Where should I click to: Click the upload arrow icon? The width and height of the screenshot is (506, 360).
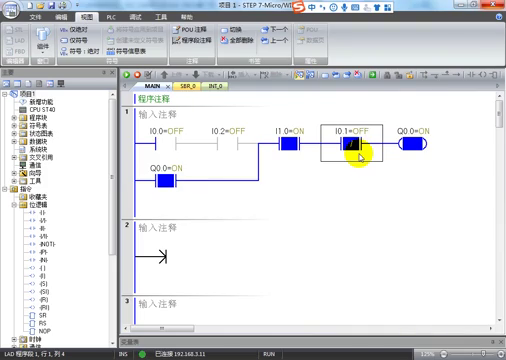tap(164, 75)
